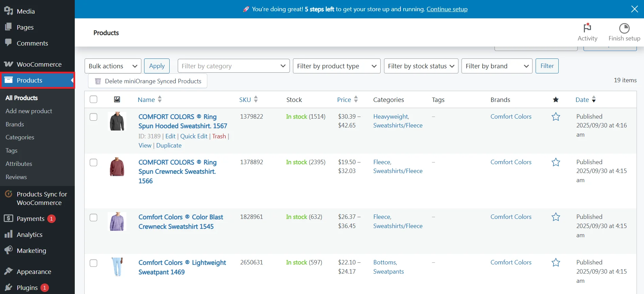Click the Products Sync for WooCommerce icon
The height and width of the screenshot is (294, 644).
pos(8,194)
